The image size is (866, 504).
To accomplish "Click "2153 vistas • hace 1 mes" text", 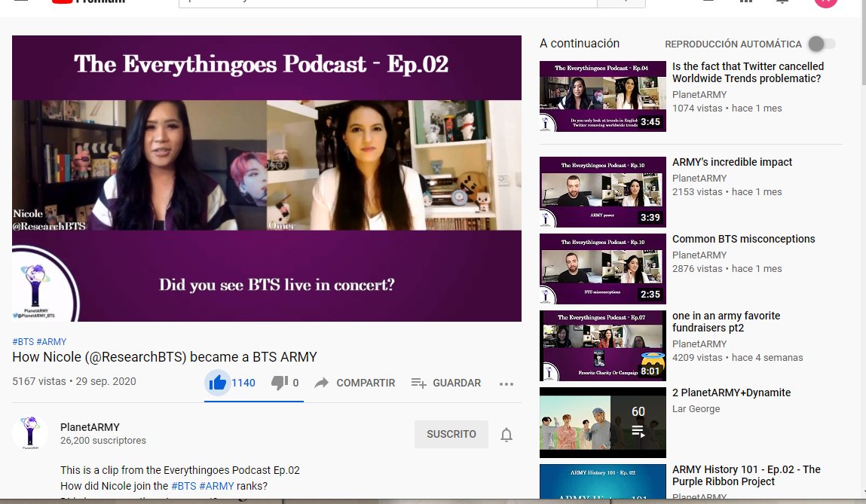I will point(727,191).
